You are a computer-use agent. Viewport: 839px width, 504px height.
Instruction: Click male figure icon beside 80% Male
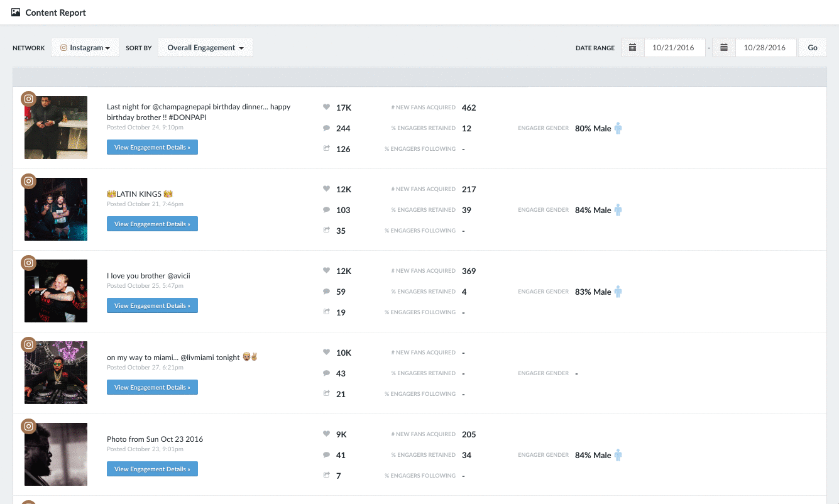click(618, 128)
